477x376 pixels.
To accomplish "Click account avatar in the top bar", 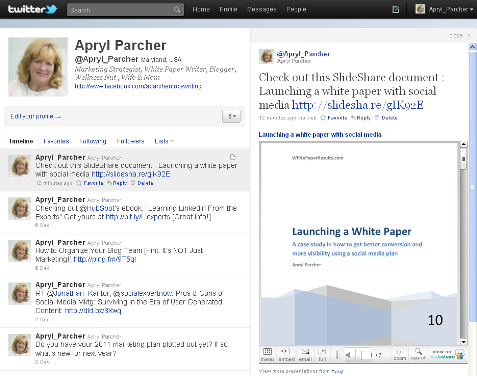I will [x=420, y=9].
